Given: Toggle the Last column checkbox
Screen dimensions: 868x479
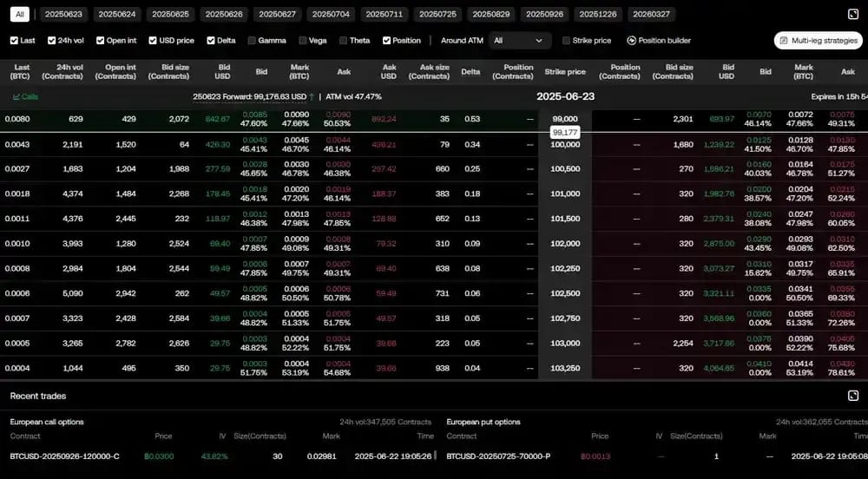Looking at the screenshot, I should tap(15, 41).
